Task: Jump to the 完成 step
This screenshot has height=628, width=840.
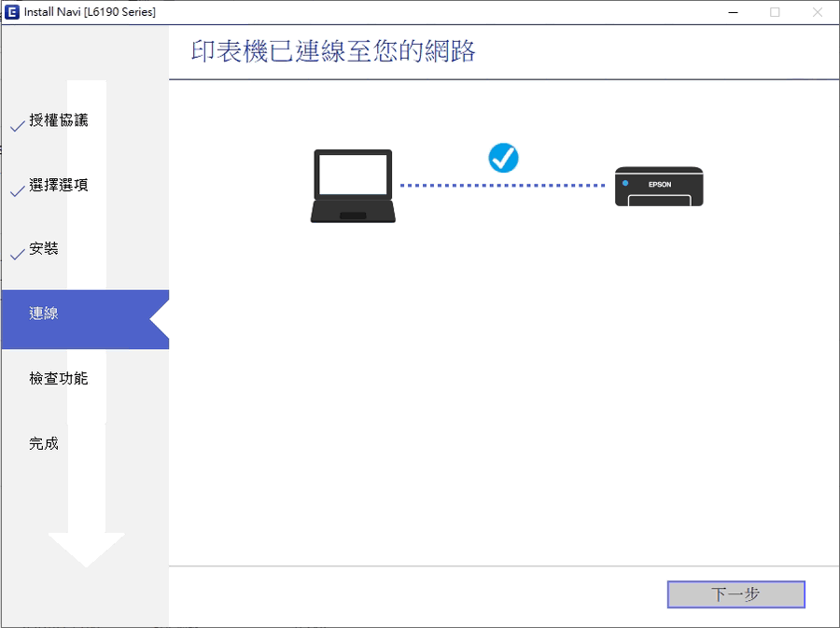Action: click(x=44, y=444)
